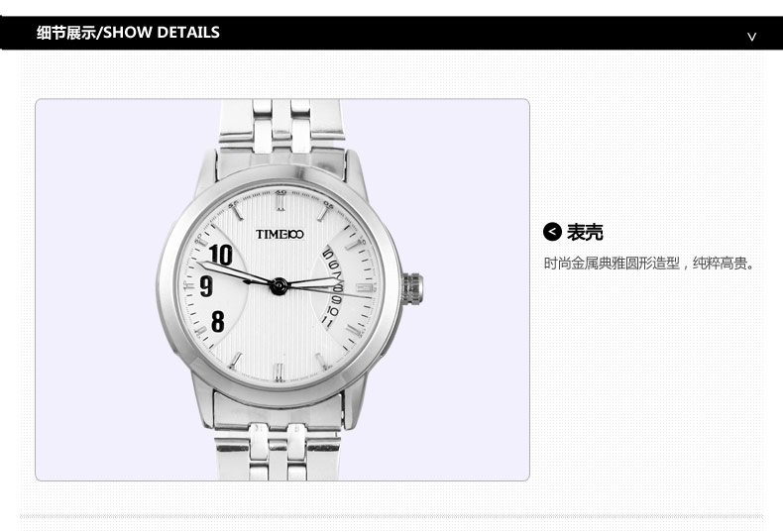
Task: Collapse the SHOW DETAILS section chevron
Action: tap(751, 37)
